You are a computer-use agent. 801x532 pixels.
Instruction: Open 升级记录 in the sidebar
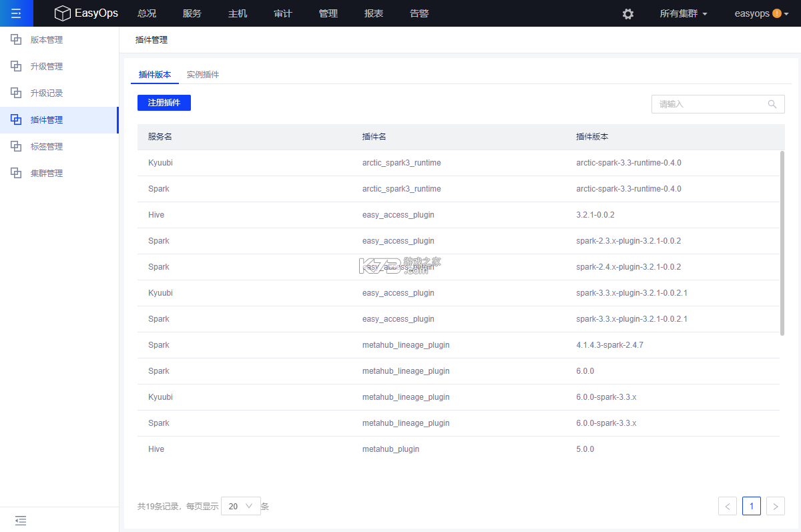[47, 93]
